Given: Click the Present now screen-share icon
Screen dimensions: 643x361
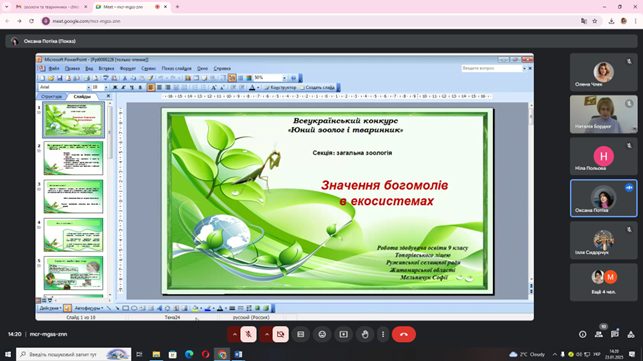Looking at the screenshot, I should [343, 334].
